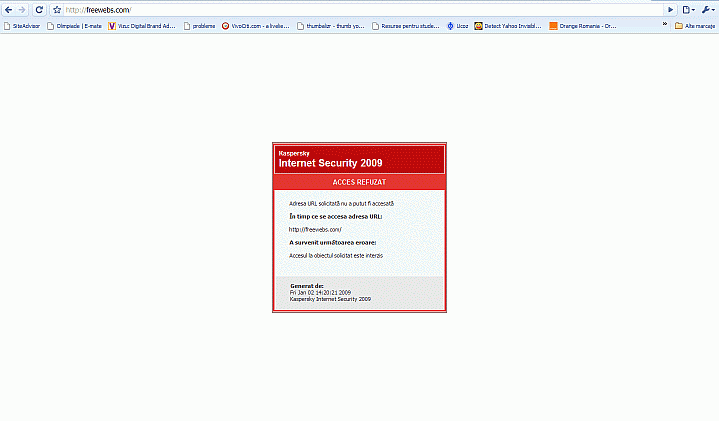Viewport: 719px width, 421px height.
Task: Open the Vuuc Digital Brand bookmark
Action: coord(142,26)
